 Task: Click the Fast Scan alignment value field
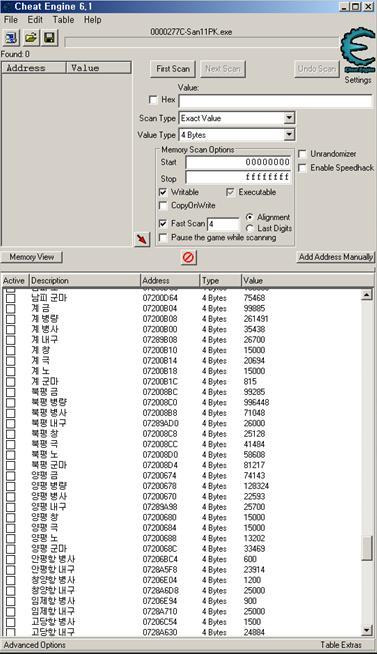[x=224, y=224]
